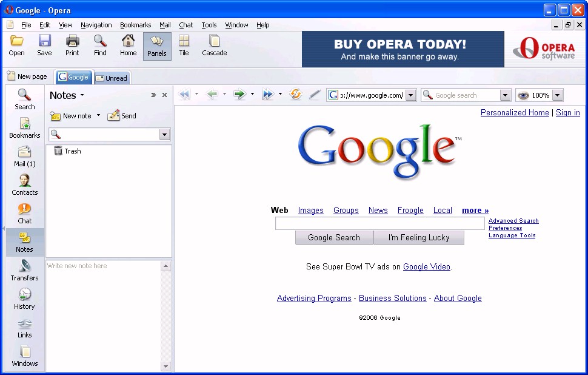Open the address bar dropdown
Image resolution: width=588 pixels, height=375 pixels.
[410, 95]
